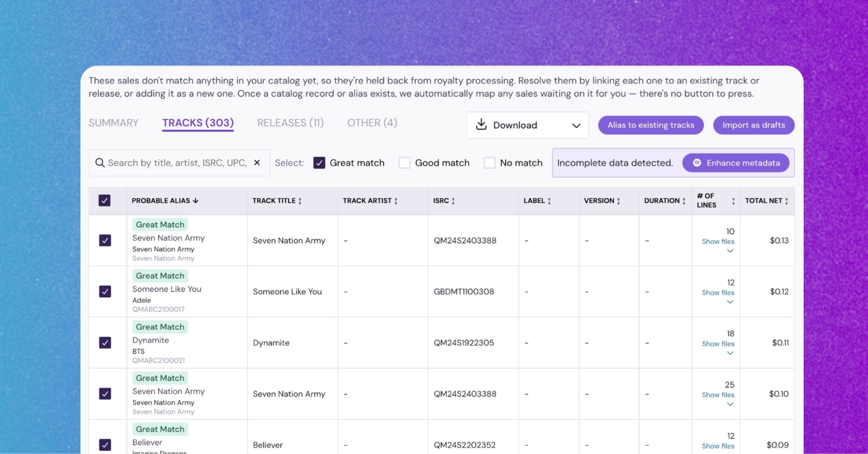Open the Releases (11) tab
Image resolution: width=868 pixels, height=454 pixels.
(290, 123)
